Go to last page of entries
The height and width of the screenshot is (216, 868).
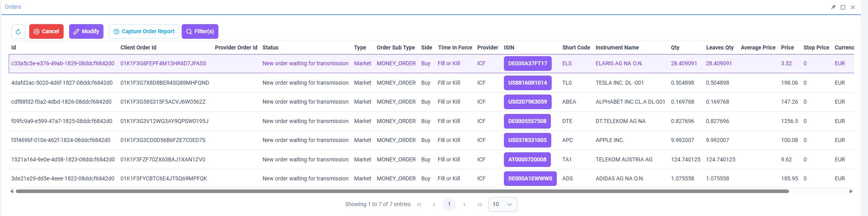[479, 205]
